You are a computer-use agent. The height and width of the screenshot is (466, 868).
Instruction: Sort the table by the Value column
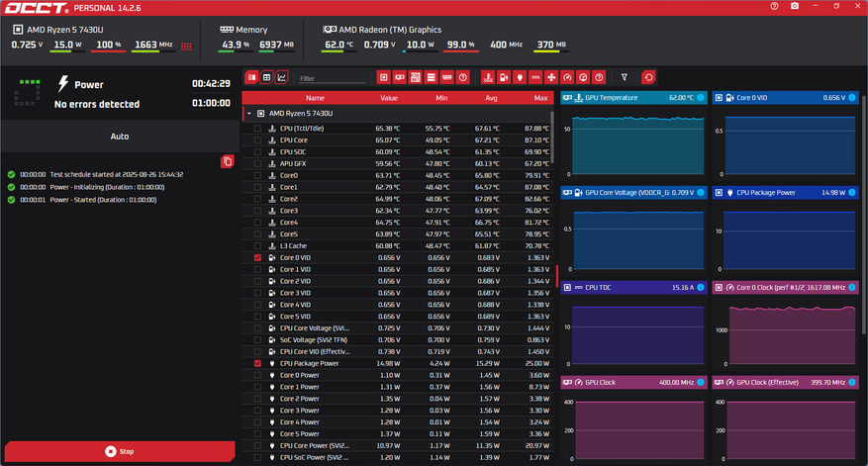pos(389,98)
